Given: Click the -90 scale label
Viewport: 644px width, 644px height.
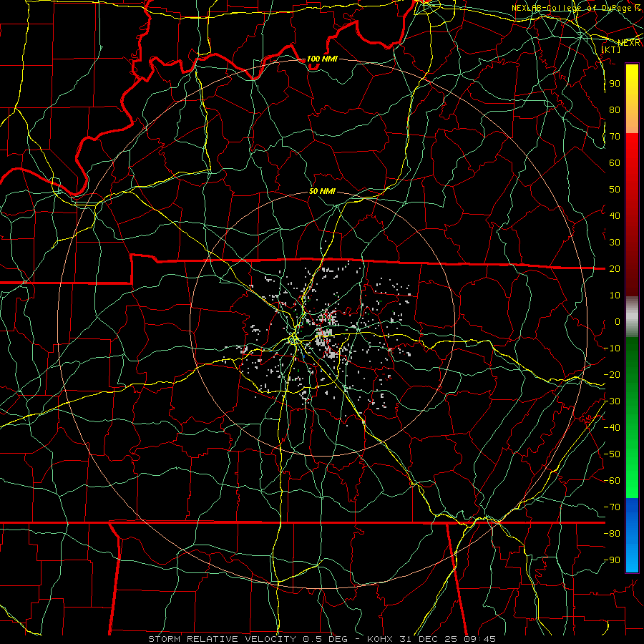Looking at the screenshot, I should click(612, 560).
